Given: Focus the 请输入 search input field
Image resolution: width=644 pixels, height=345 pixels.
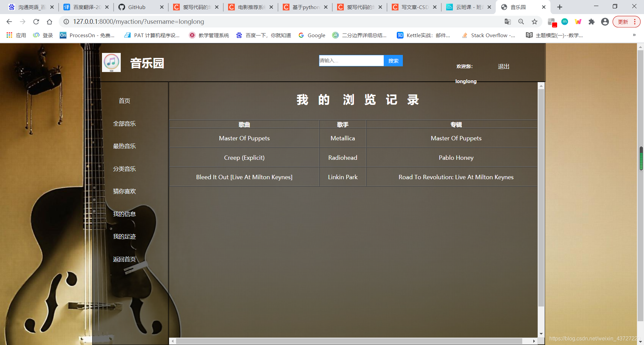Looking at the screenshot, I should pyautogui.click(x=351, y=61).
